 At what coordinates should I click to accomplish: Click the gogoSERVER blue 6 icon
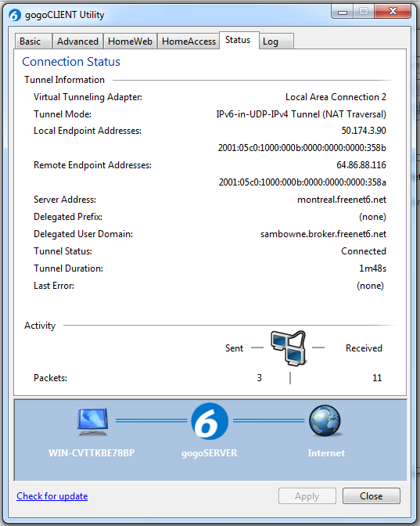(210, 421)
